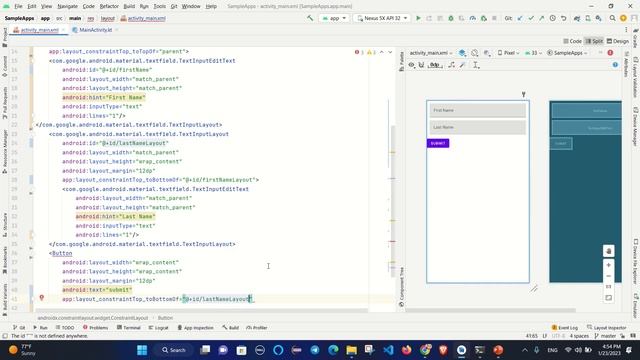The width and height of the screenshot is (640, 360).
Task: Open the Nexus 5X API 32 device dropdown
Action: pos(382,18)
